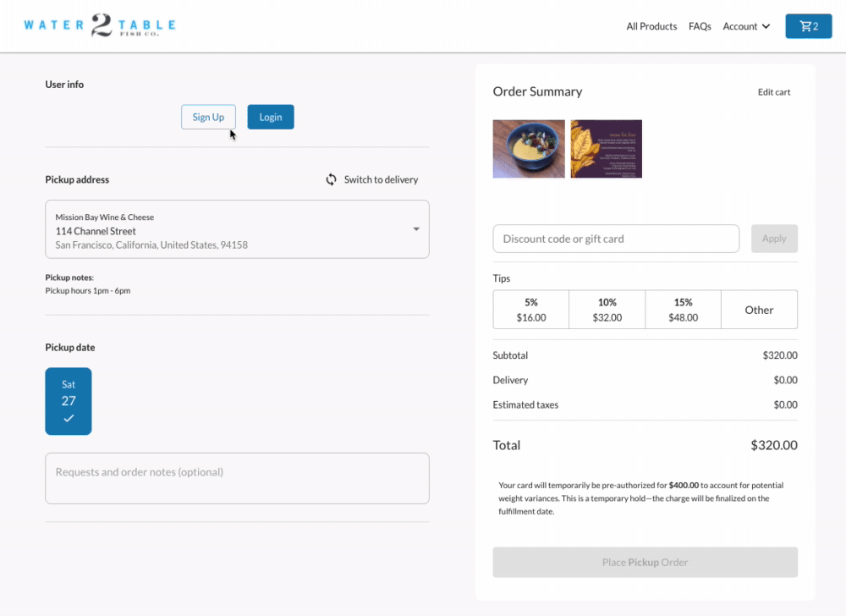Focus the Requests and order notes box
This screenshot has width=846, height=616.
[237, 478]
